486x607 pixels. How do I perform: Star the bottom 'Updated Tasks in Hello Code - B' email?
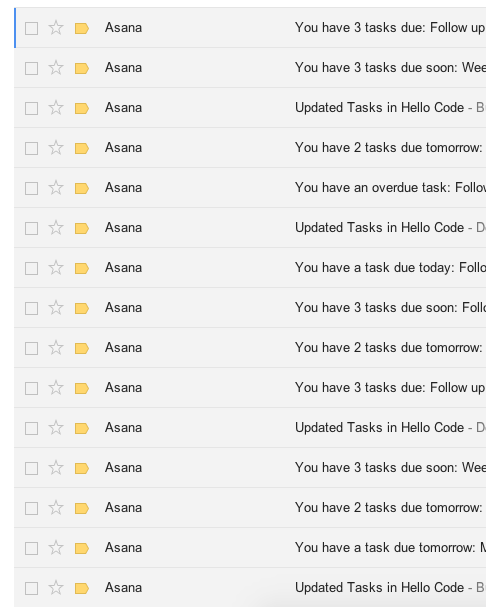(56, 588)
